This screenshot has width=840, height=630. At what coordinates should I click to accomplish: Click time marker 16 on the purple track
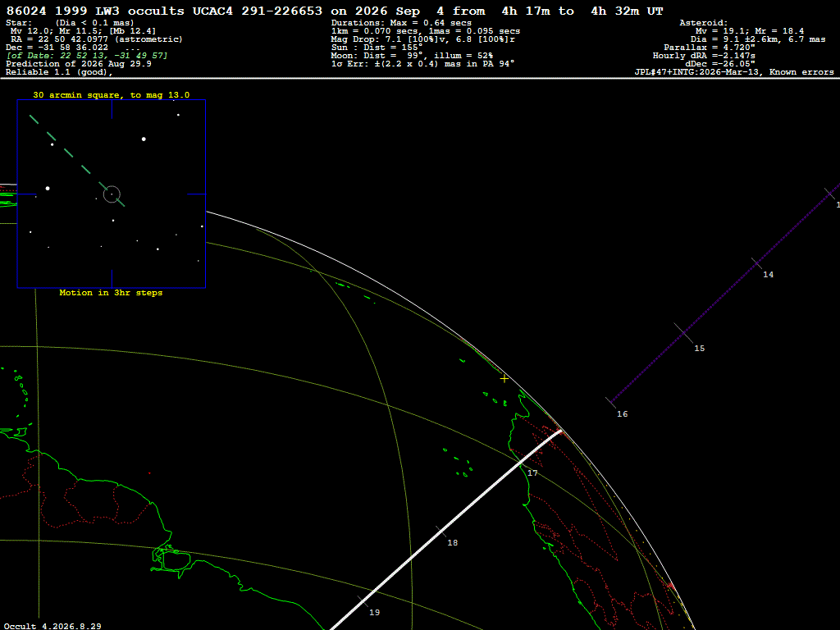coord(622,414)
